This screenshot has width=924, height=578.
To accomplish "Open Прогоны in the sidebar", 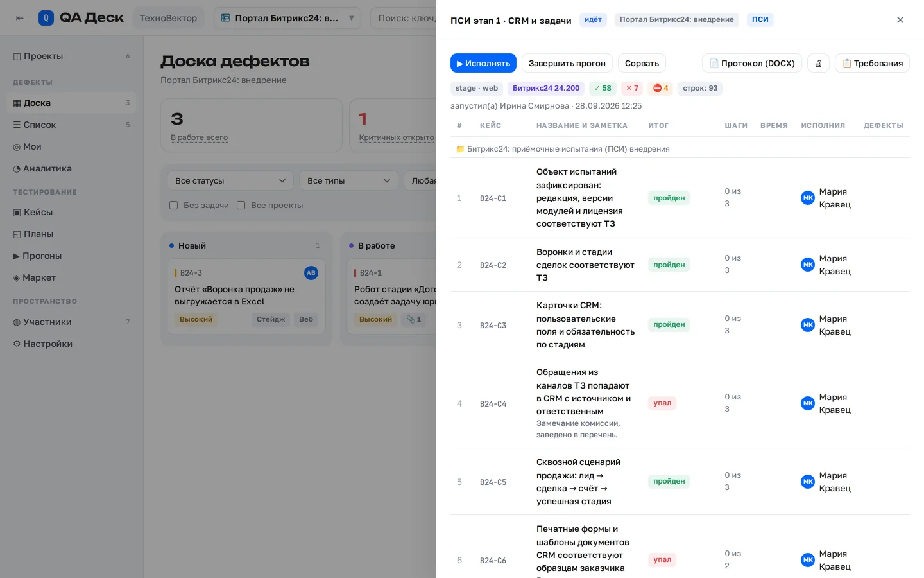I will [71, 256].
